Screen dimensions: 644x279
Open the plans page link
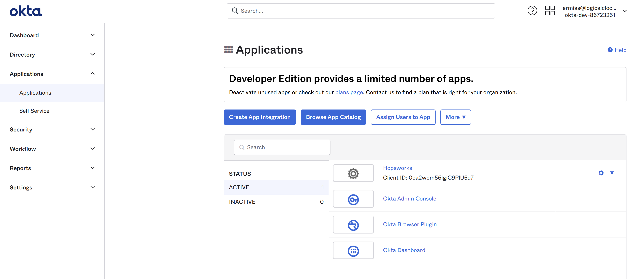click(x=349, y=92)
